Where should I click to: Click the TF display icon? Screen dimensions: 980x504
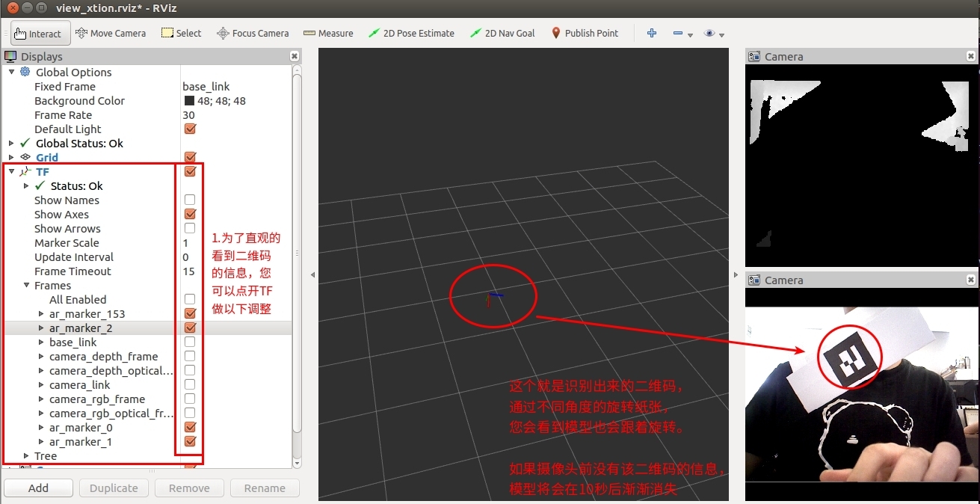[x=25, y=171]
